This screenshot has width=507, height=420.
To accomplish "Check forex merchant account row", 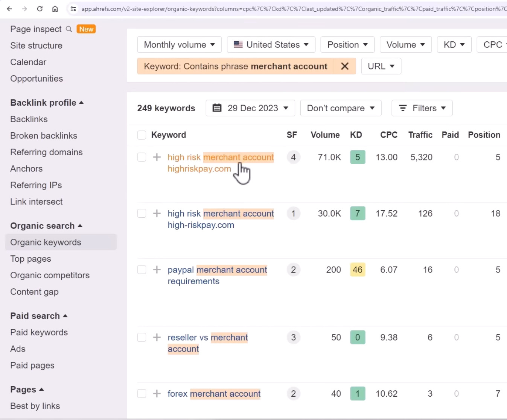I will tap(142, 394).
